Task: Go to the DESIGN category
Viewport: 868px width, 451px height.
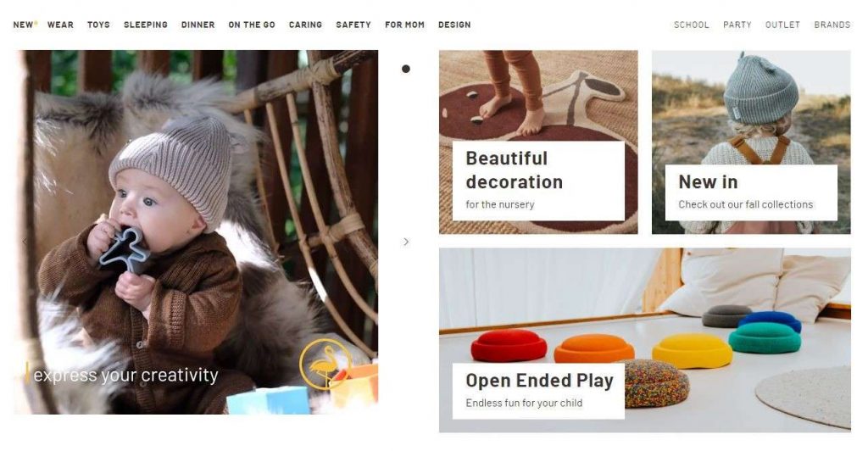Action: [x=454, y=25]
